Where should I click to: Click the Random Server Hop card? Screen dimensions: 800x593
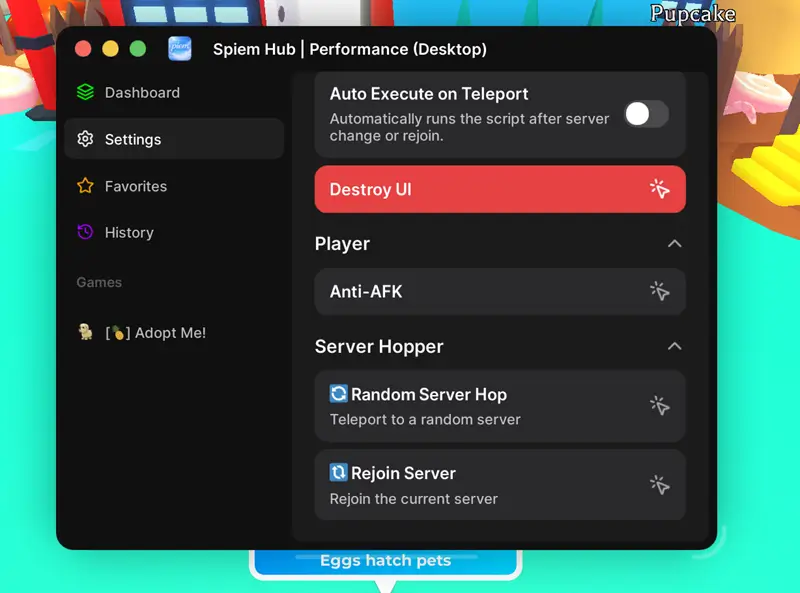(500, 406)
